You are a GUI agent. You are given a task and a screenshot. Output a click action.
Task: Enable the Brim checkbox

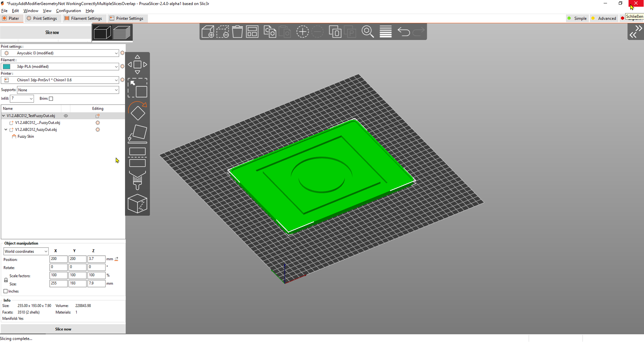pyautogui.click(x=51, y=98)
